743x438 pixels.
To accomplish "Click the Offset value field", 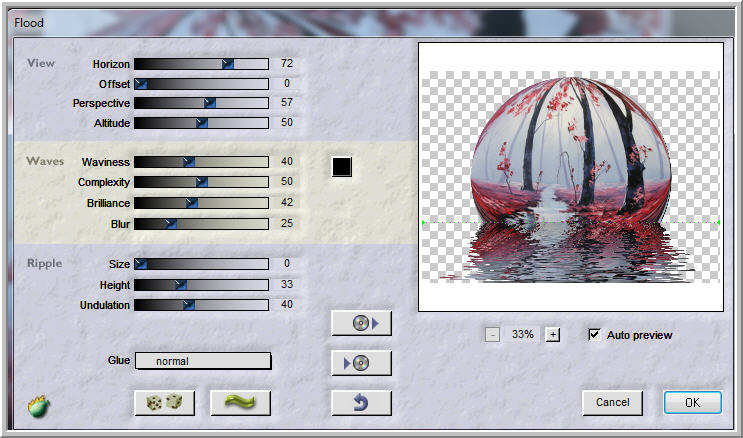I will (x=287, y=83).
